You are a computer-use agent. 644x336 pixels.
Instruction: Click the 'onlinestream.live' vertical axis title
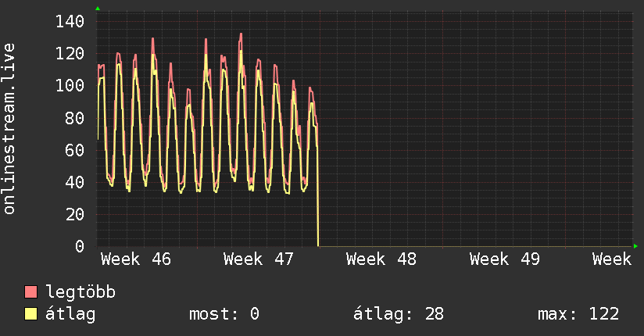pos(9,129)
